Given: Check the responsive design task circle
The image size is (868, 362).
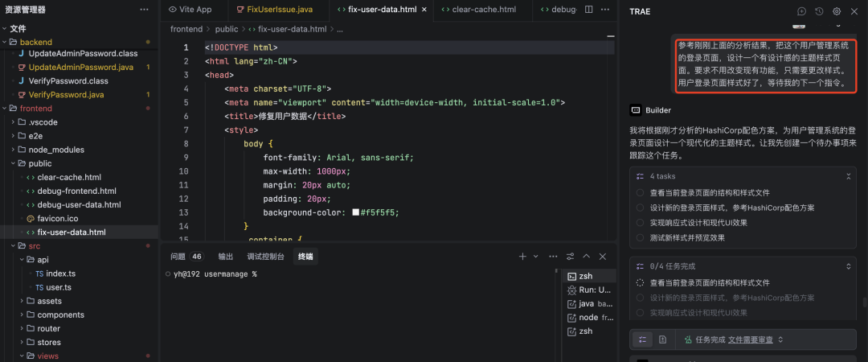Looking at the screenshot, I should tap(640, 223).
